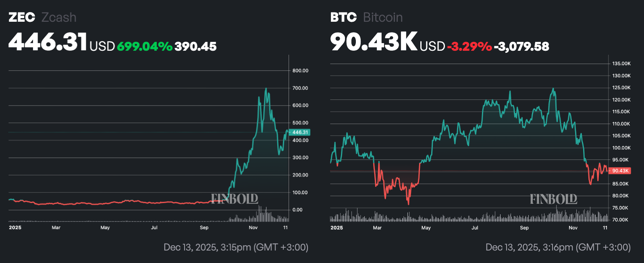Click the Sep label on BTC time axis
Viewport: 644px width, 263px height.
point(524,228)
